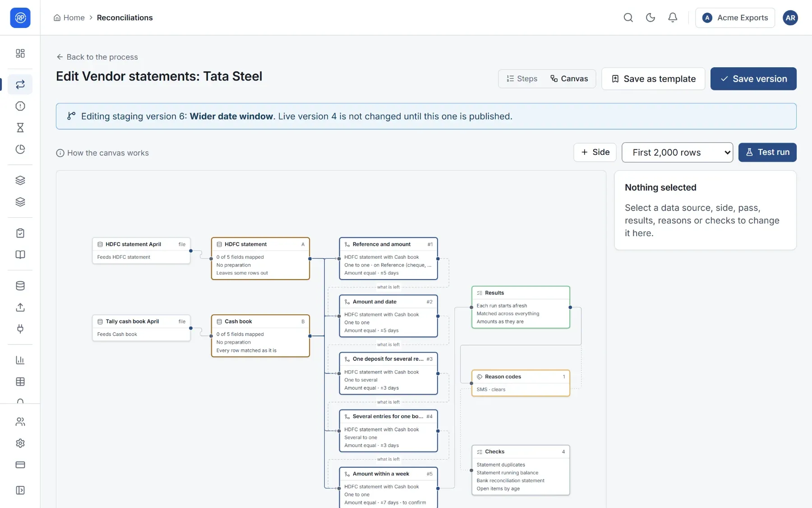Open the hourglass sidebar icon
The width and height of the screenshot is (812, 508).
coord(20,128)
